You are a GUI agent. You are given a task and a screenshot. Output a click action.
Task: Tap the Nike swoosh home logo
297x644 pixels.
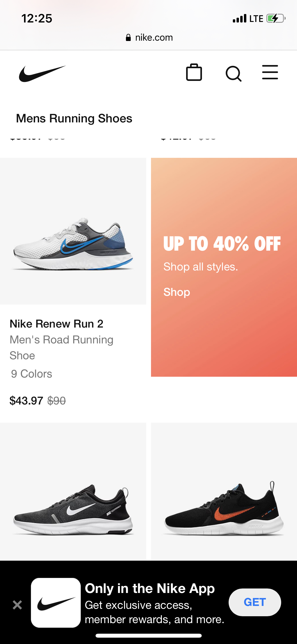click(x=42, y=73)
